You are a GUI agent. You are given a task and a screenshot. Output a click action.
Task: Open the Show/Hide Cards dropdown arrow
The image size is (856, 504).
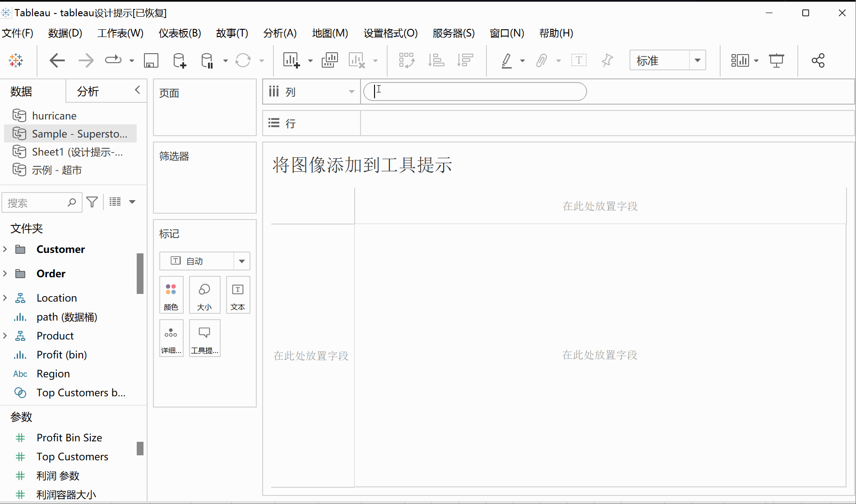(x=756, y=60)
